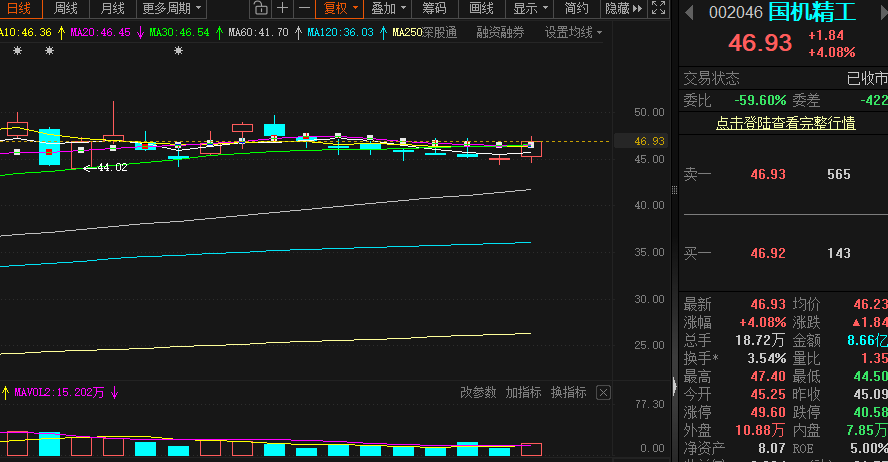The height and width of the screenshot is (462, 888).
Task: Click the MA60:41.70 indicator label
Action: [258, 33]
